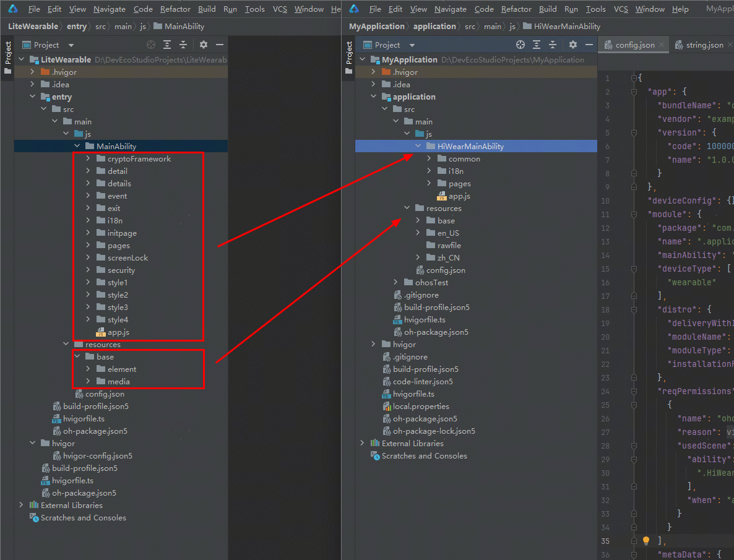Screen dimensions: 734x560
Task: Collapse HiWearMainAbility folder
Action: pos(418,146)
